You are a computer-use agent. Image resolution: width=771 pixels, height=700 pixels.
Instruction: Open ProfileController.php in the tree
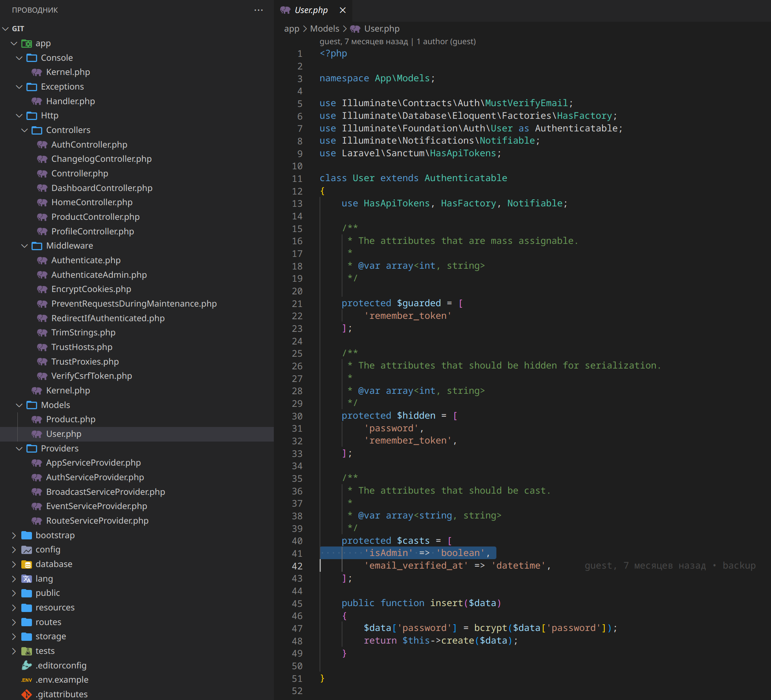tap(93, 232)
